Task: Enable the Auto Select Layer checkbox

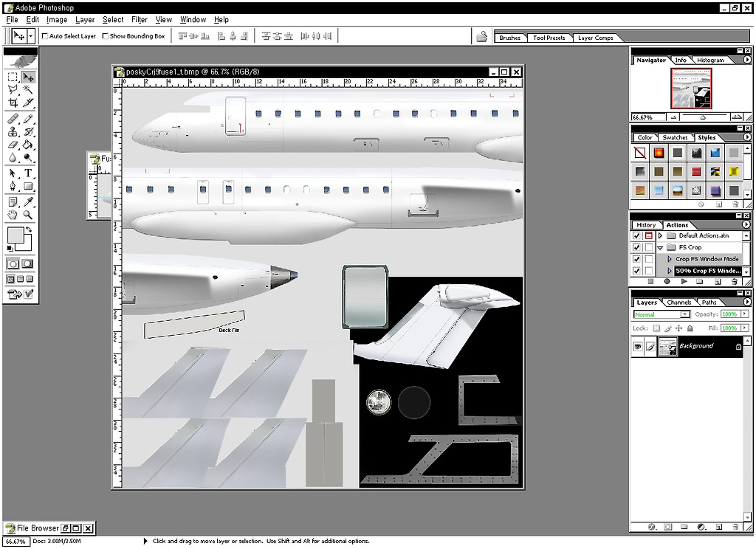Action: 45,35
